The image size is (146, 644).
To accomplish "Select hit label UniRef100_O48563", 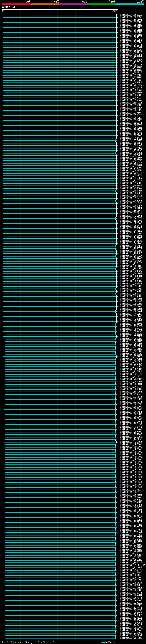I will (131, 201).
